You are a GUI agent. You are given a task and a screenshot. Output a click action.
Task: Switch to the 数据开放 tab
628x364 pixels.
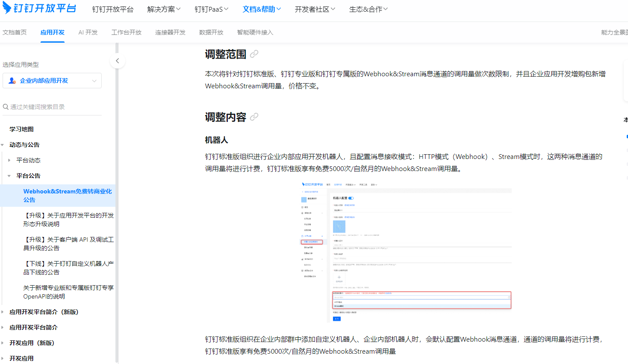(211, 32)
